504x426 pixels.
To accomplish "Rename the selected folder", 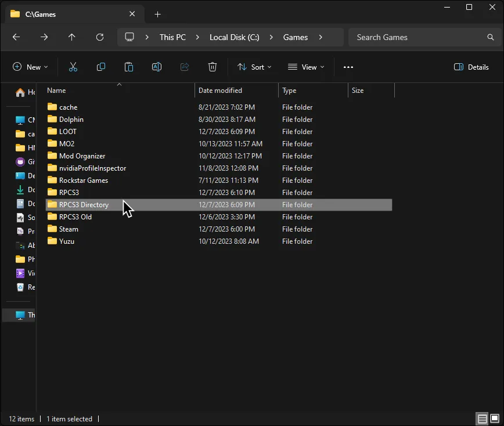I will click(156, 67).
